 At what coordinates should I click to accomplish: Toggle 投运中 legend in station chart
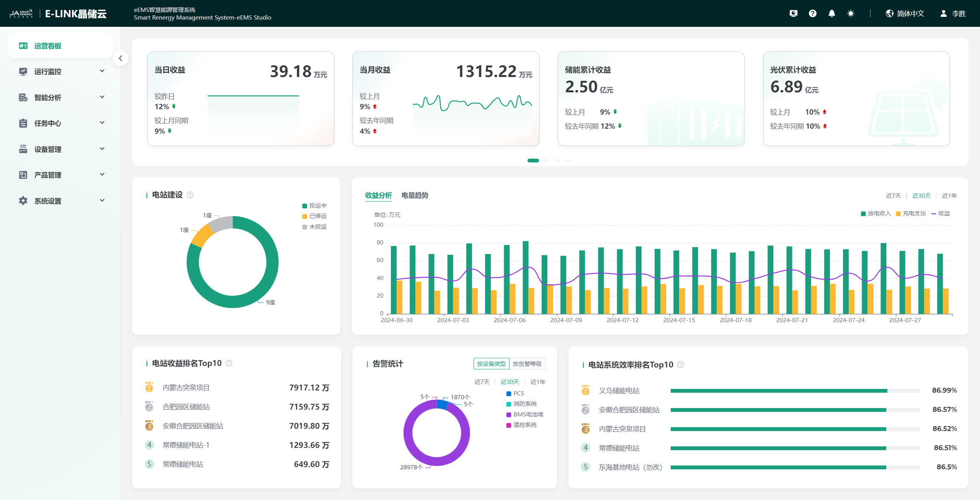[314, 206]
